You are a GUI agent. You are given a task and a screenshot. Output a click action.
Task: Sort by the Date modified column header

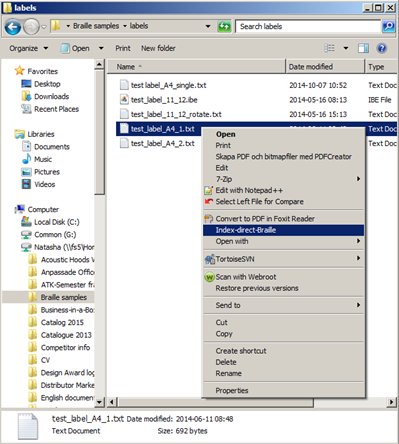point(325,67)
